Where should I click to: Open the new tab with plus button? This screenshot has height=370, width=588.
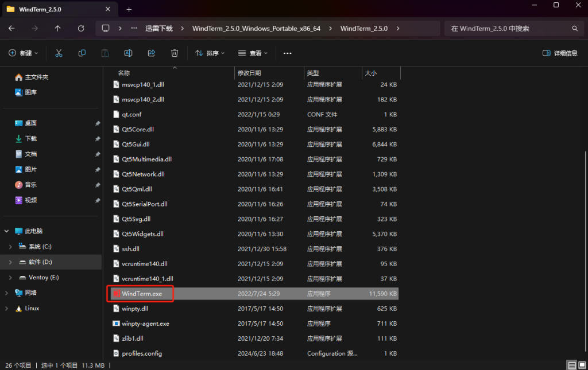click(129, 9)
